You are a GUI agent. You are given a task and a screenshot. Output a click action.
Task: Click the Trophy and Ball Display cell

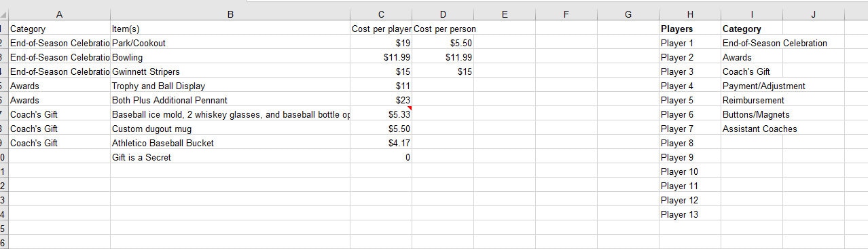[x=230, y=86]
